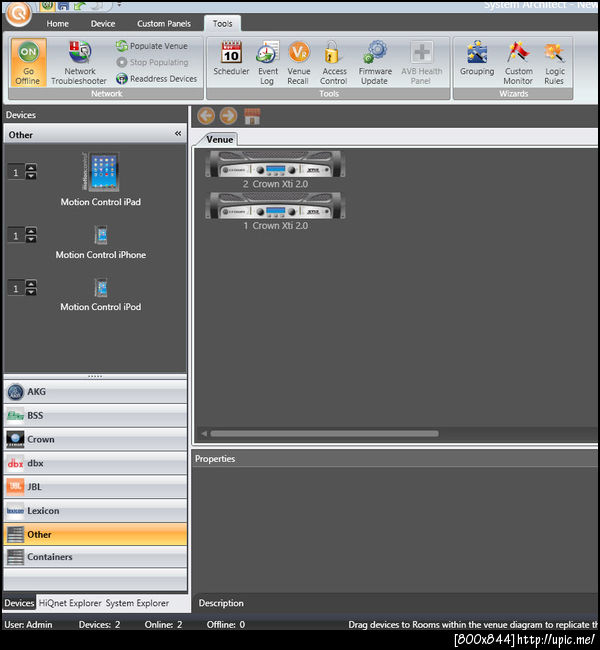Open Access Control

point(334,63)
